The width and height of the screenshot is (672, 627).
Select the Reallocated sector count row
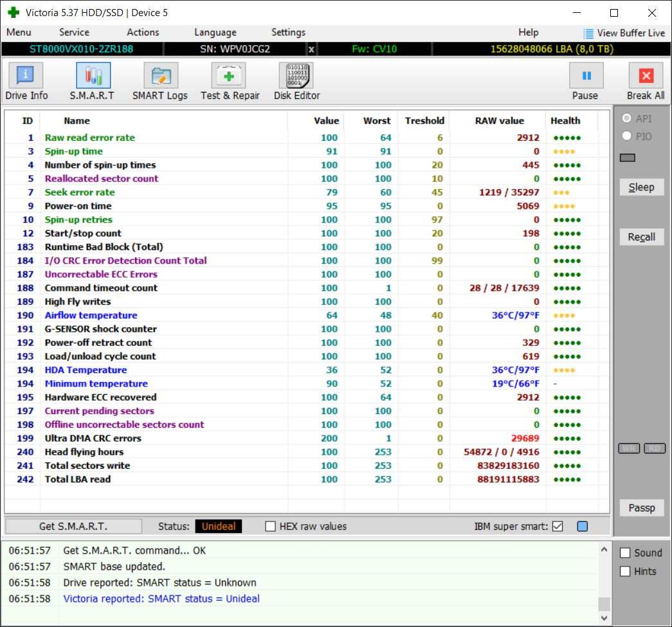coord(307,179)
